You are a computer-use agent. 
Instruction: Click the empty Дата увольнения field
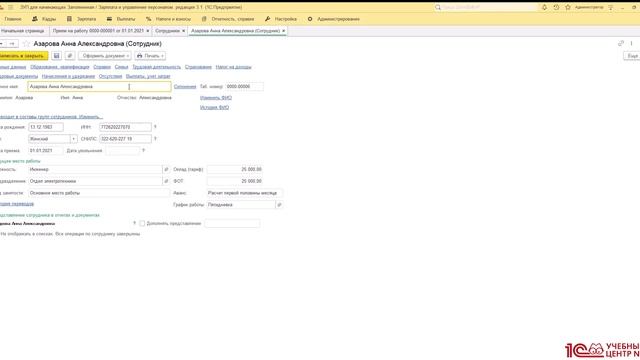[122, 151]
